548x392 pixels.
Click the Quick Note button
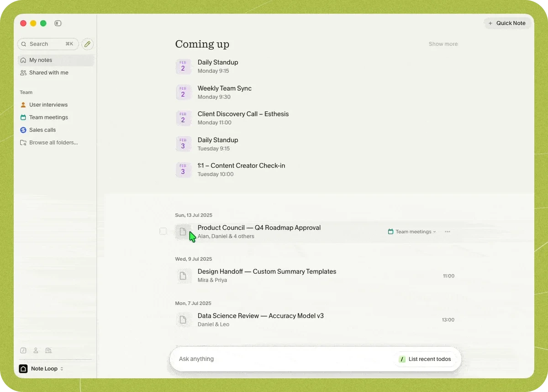tap(507, 23)
